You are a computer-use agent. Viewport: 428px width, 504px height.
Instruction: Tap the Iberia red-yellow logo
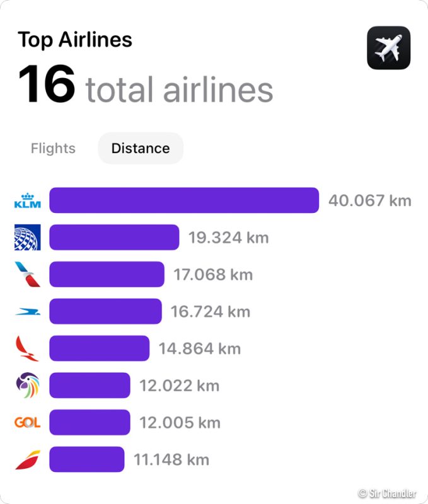(27, 459)
